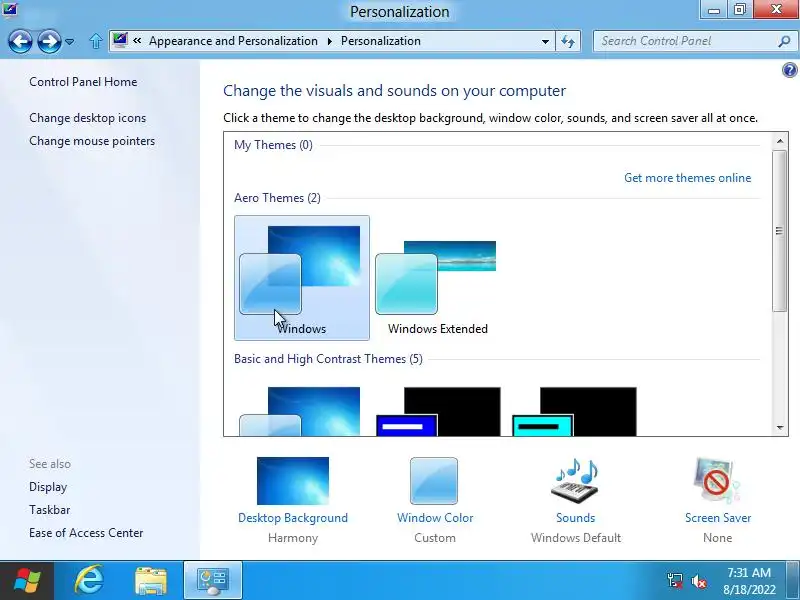Open Sounds text link
800x600 pixels.
coord(576,518)
